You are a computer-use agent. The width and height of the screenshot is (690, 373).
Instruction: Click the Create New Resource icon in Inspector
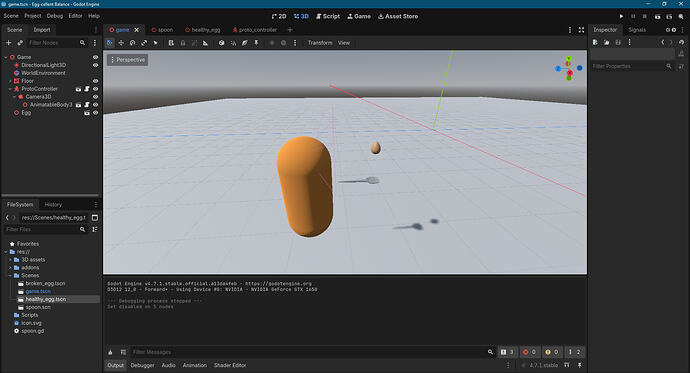point(595,42)
